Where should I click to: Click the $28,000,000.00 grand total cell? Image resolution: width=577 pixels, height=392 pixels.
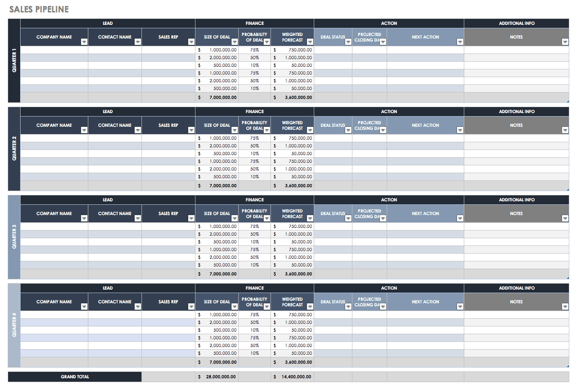[216, 377]
